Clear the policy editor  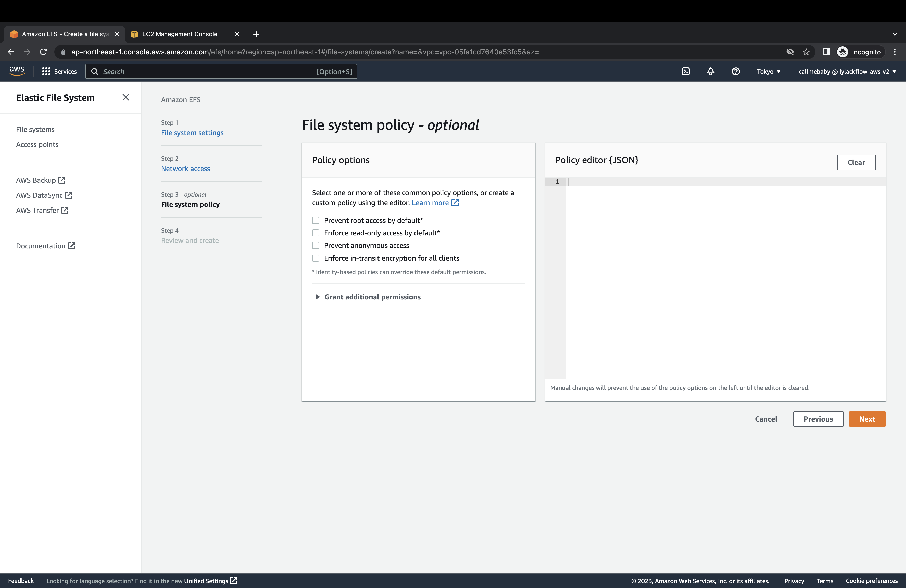[x=856, y=162]
